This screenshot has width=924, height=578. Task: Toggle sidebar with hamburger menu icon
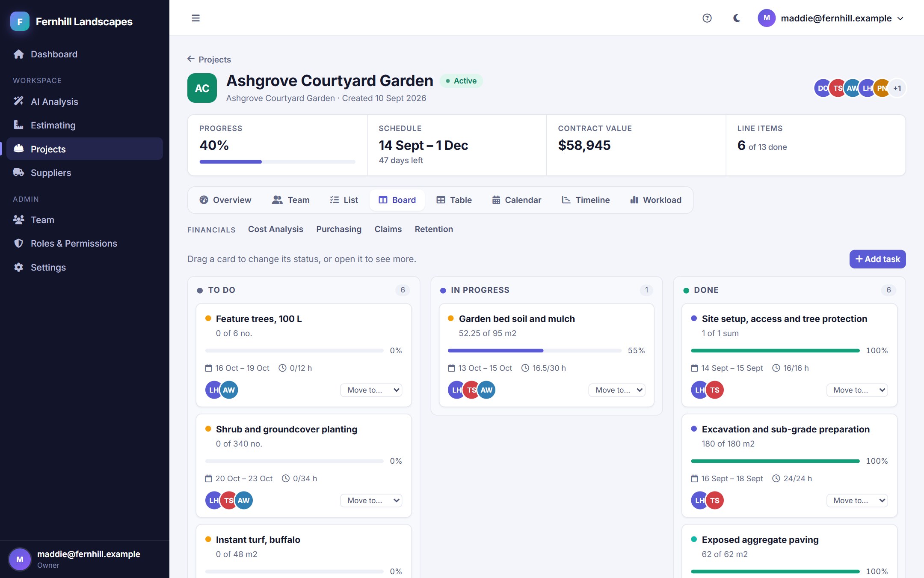[195, 18]
